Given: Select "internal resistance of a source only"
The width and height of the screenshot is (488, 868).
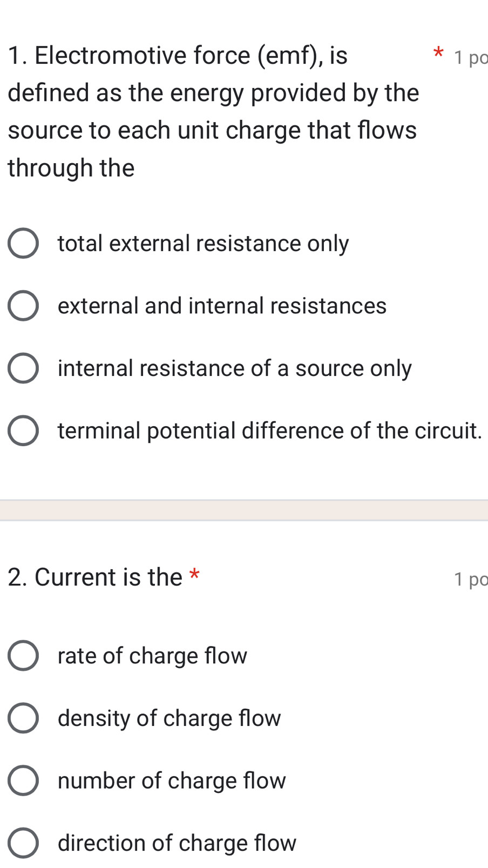Looking at the screenshot, I should [23, 367].
